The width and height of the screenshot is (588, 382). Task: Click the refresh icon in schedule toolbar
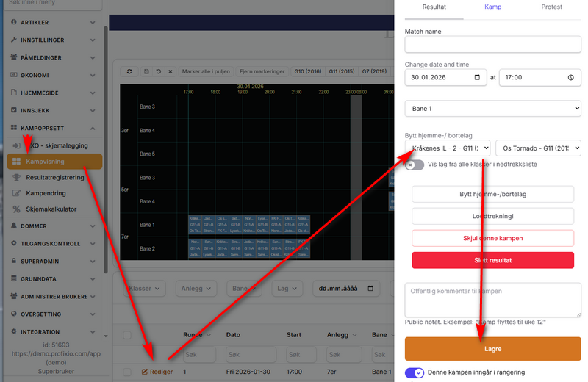(129, 71)
